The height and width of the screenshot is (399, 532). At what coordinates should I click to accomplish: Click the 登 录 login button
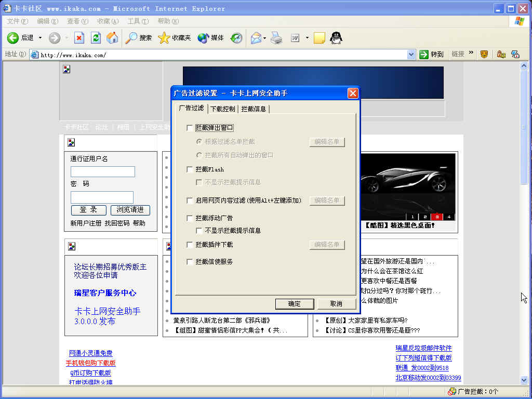[x=88, y=210]
